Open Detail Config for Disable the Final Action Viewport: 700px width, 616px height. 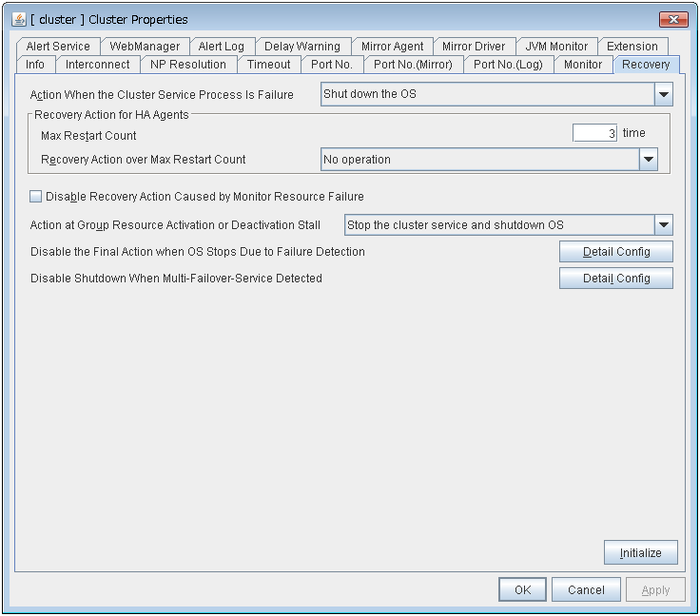[x=616, y=252]
